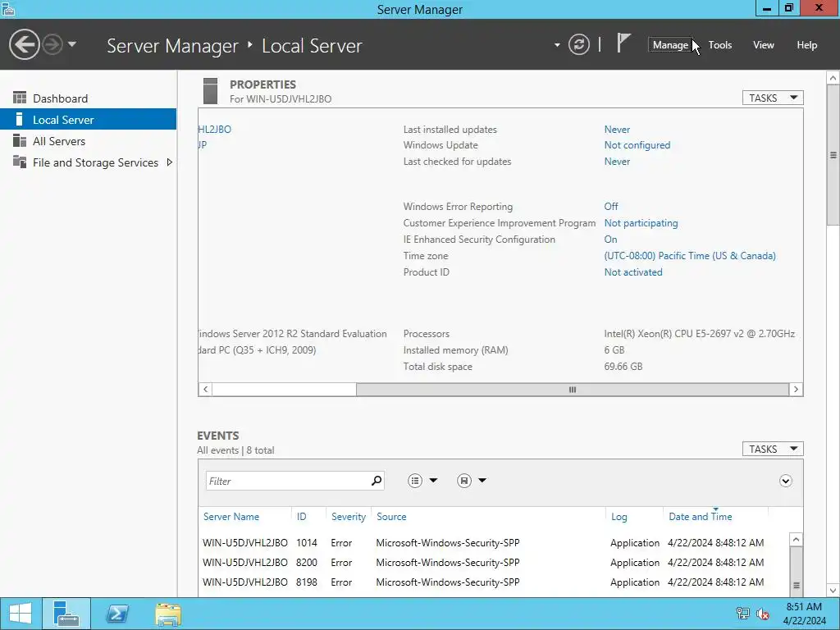Click main pane scroll down arrow
840x630 pixels.
coord(833,591)
